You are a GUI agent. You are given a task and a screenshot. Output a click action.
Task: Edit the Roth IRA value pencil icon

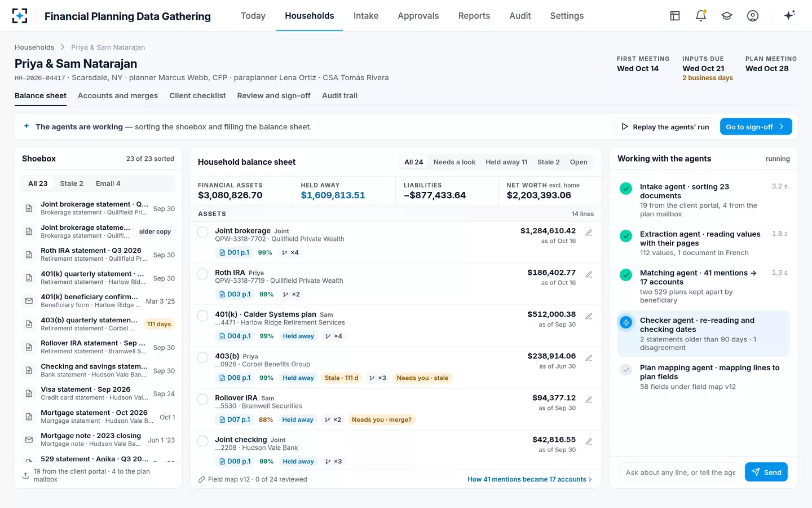point(589,274)
